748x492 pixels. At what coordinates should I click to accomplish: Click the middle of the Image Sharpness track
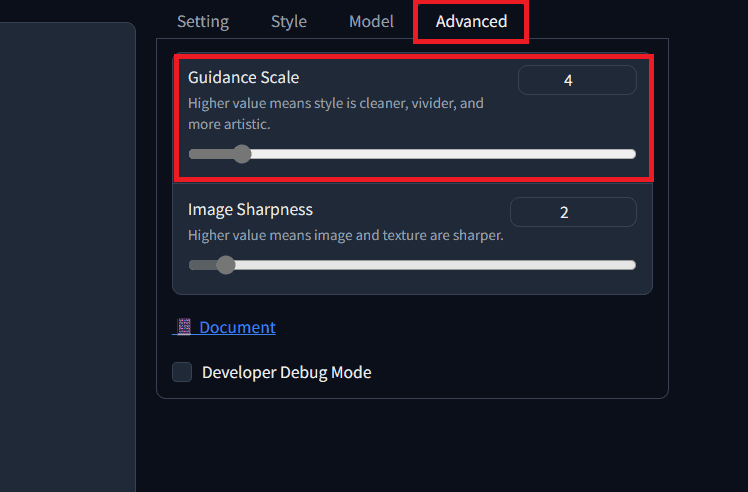click(x=412, y=265)
